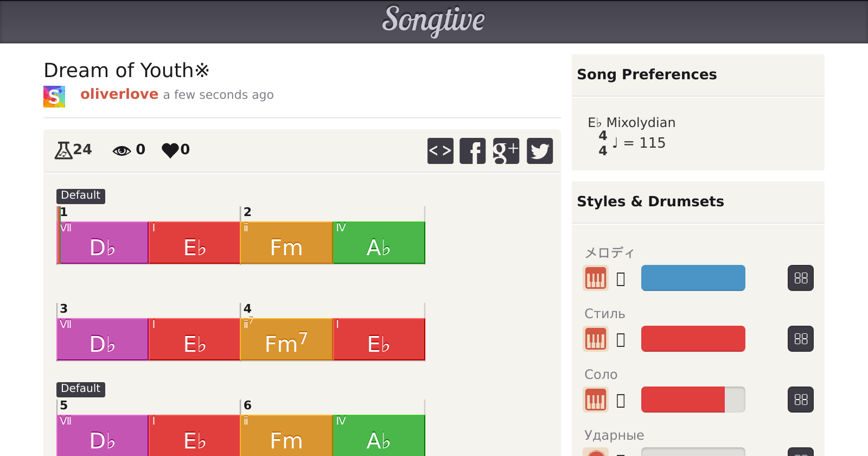Open the oliverlove user profile link
The width and height of the screenshot is (868, 456).
(119, 94)
